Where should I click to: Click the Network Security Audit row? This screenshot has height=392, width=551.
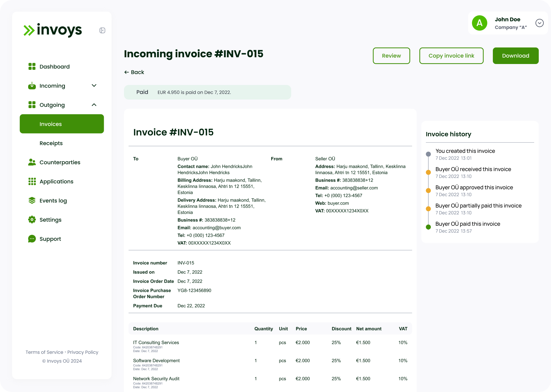pos(270,382)
